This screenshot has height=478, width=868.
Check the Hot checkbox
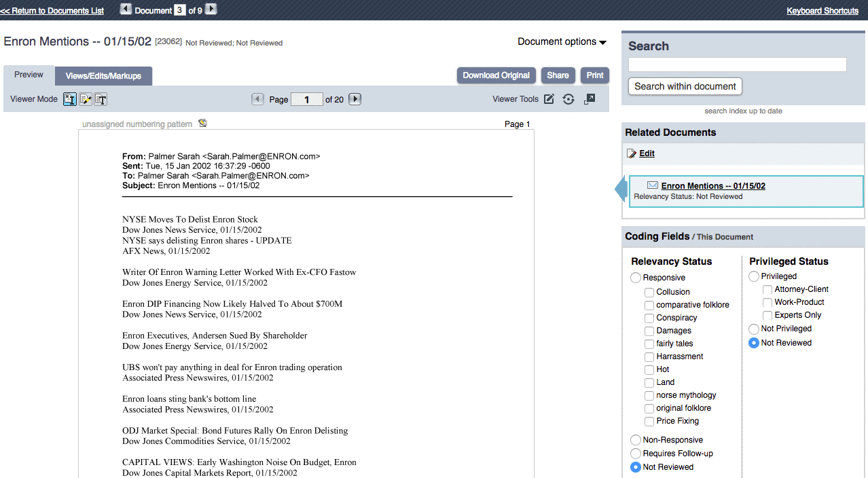[649, 369]
